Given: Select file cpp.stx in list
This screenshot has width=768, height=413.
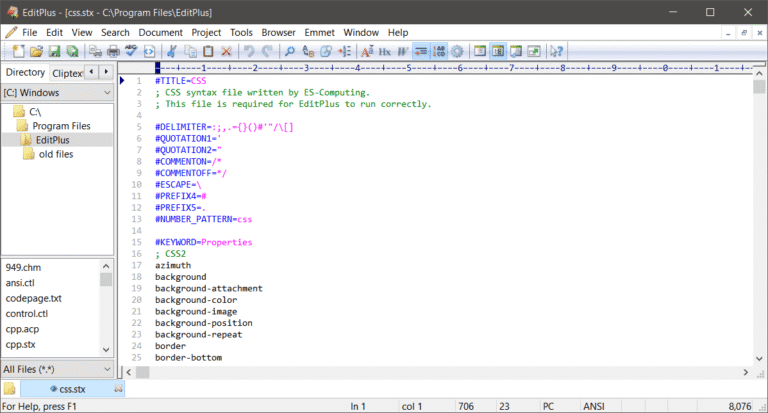Looking at the screenshot, I should pos(20,344).
